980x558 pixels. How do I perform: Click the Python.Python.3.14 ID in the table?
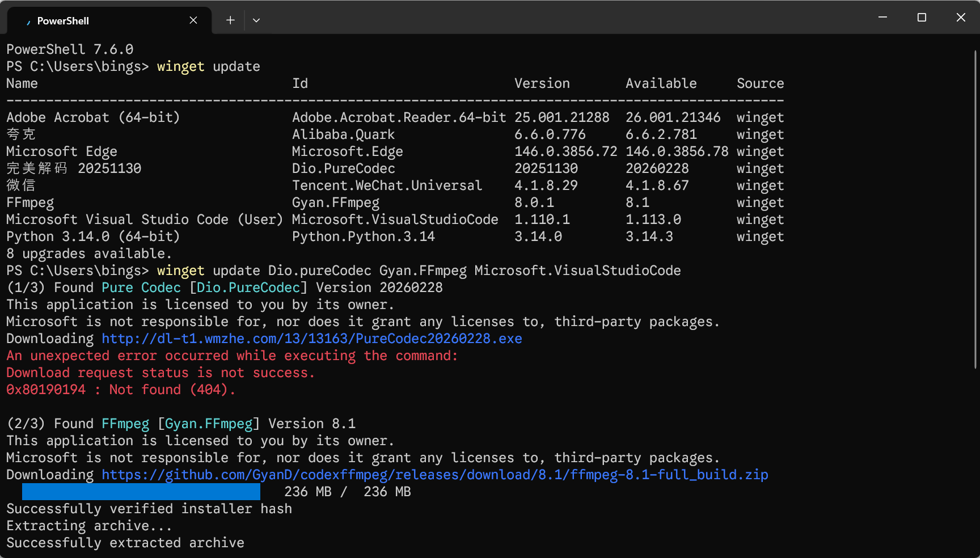363,236
